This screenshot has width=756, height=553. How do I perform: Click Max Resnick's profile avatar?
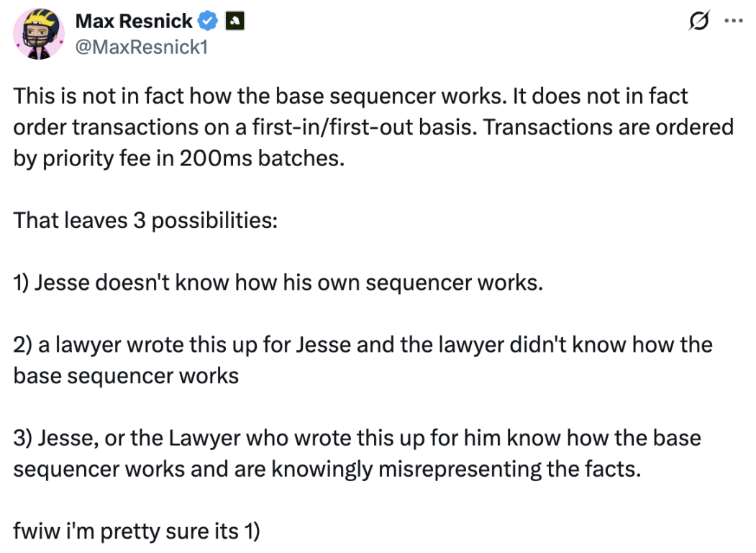pyautogui.click(x=36, y=35)
